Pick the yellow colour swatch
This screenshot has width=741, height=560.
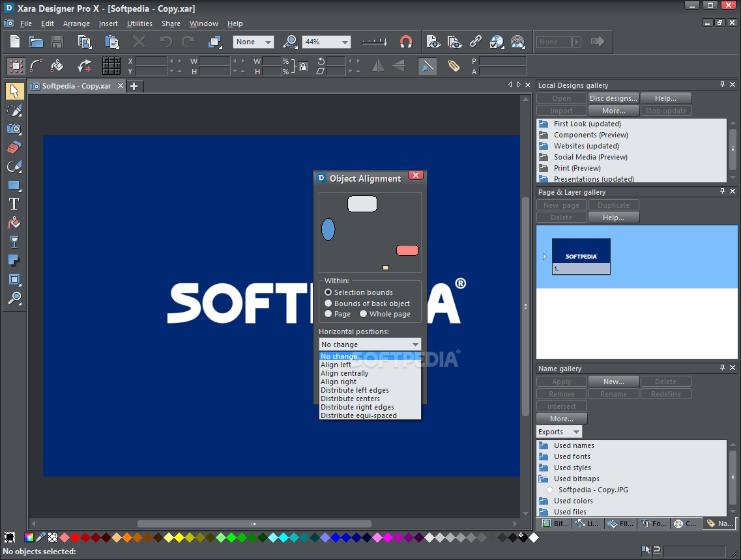tap(179, 537)
